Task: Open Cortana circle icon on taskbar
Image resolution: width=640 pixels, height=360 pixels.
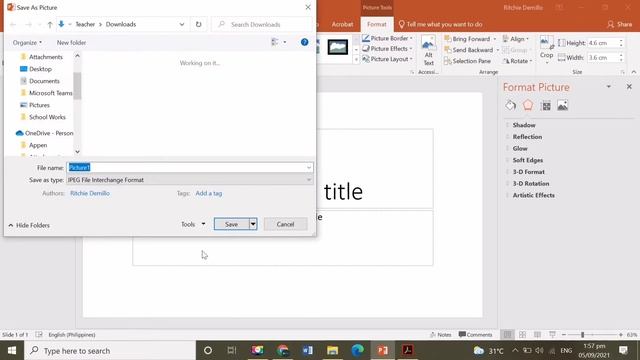Action: click(208, 350)
